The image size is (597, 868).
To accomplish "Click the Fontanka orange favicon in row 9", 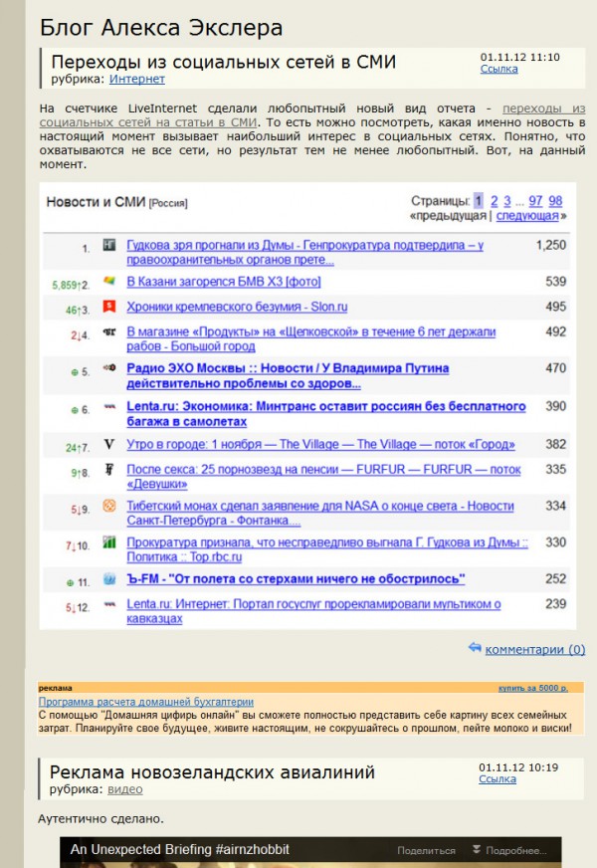I will 108,507.
